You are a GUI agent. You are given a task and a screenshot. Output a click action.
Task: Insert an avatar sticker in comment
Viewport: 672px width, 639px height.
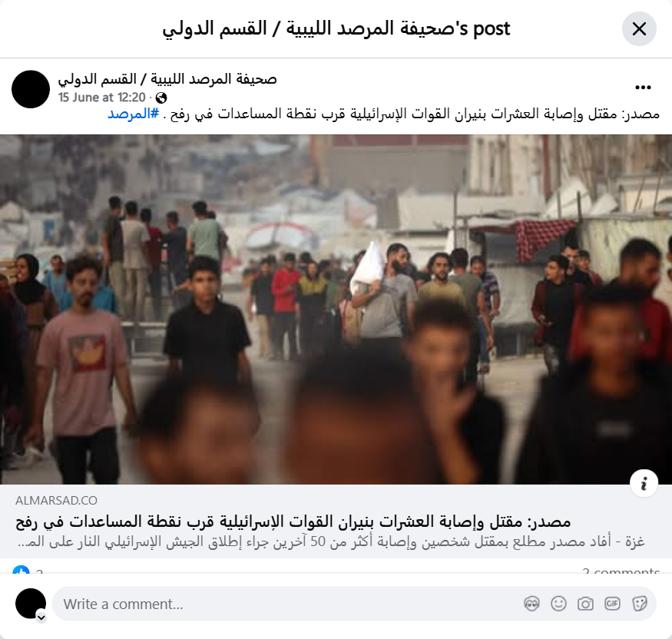532,604
